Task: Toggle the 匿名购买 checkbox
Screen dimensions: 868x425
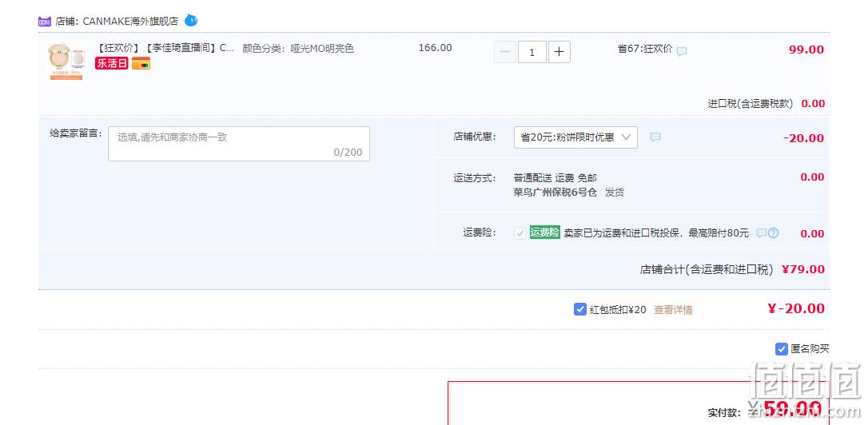Action: [782, 348]
